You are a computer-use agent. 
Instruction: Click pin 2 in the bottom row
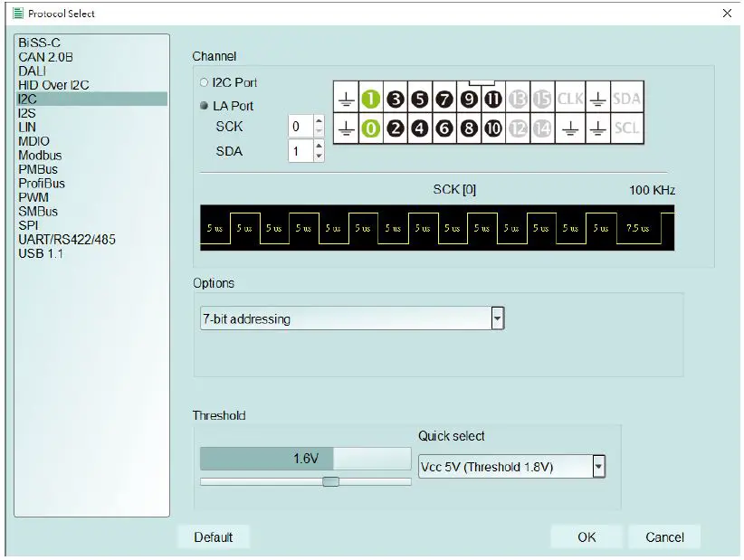(x=395, y=128)
